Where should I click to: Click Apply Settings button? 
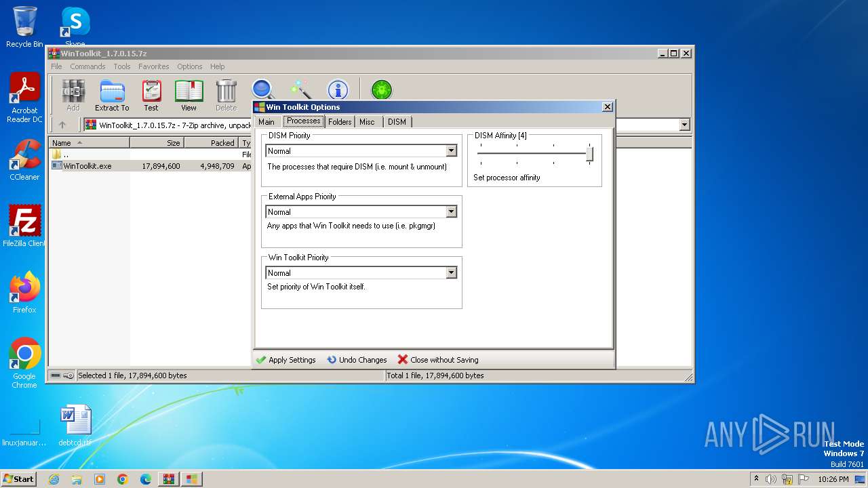point(285,360)
